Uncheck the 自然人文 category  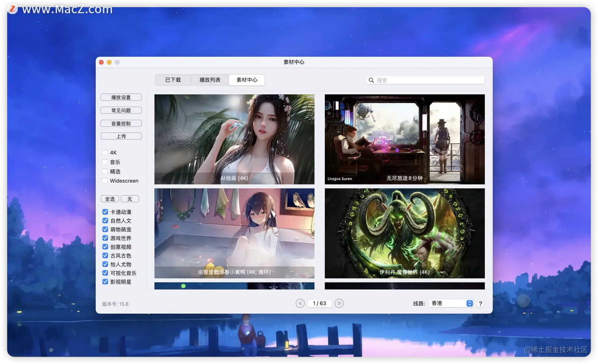pos(105,221)
